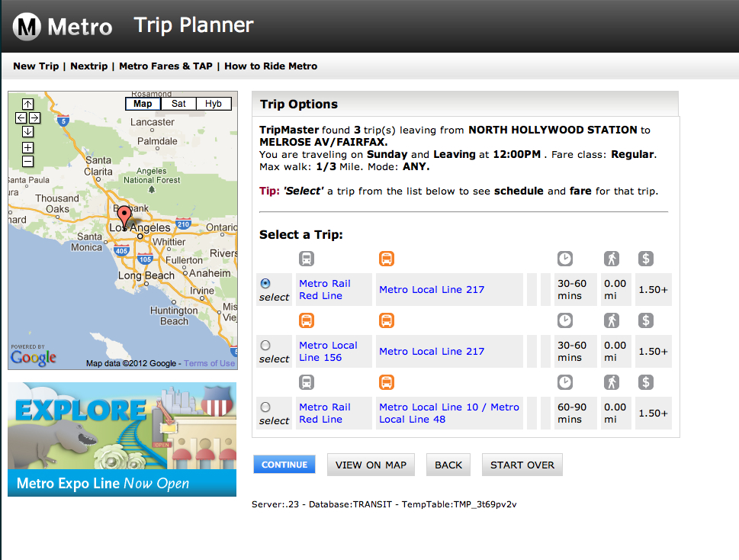
Task: Pan the map left with arrow button
Action: (21, 117)
